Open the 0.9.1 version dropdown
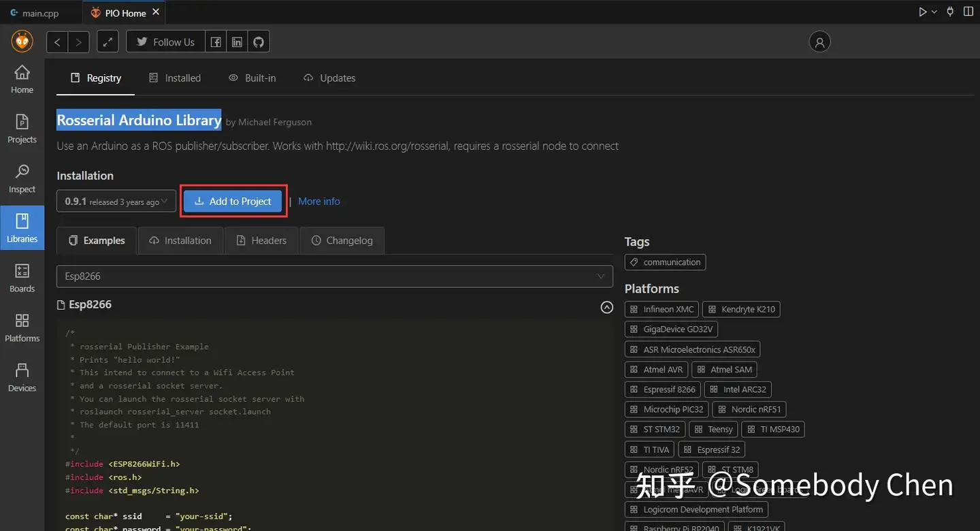The width and height of the screenshot is (980, 531). click(x=116, y=202)
